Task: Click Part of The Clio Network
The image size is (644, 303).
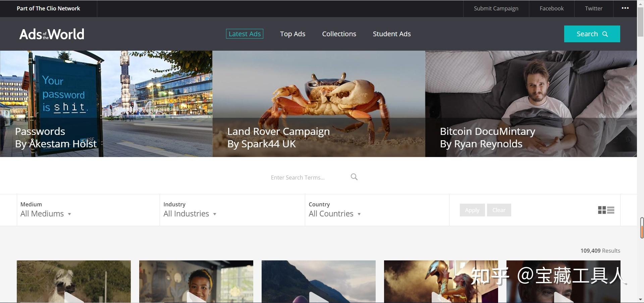Action: click(x=48, y=8)
